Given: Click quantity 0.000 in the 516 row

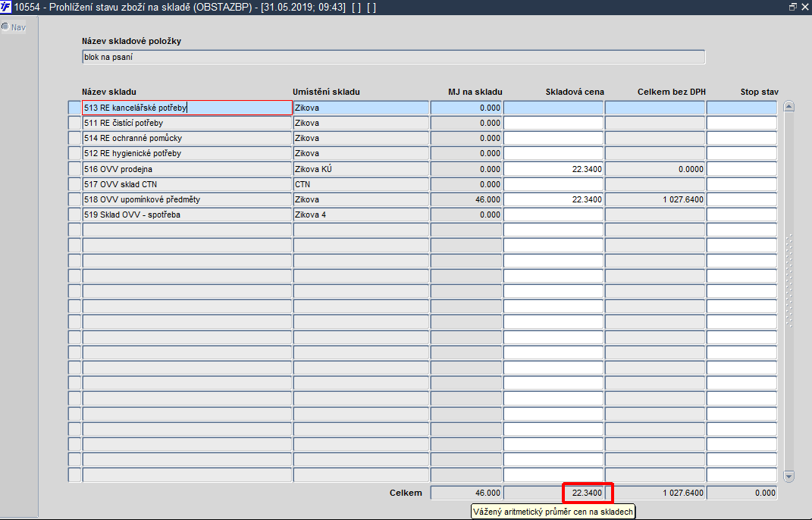Looking at the screenshot, I should coord(466,169).
